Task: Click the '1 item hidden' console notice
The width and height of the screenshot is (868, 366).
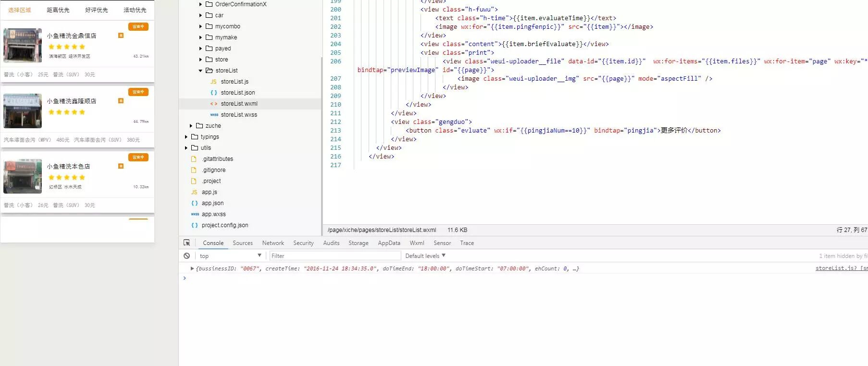Action: (x=843, y=256)
